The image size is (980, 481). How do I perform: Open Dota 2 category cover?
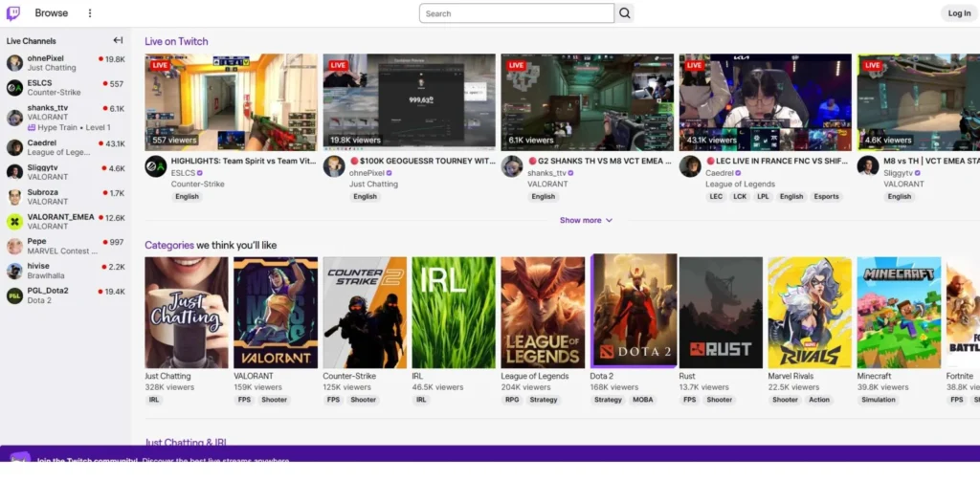coord(635,311)
